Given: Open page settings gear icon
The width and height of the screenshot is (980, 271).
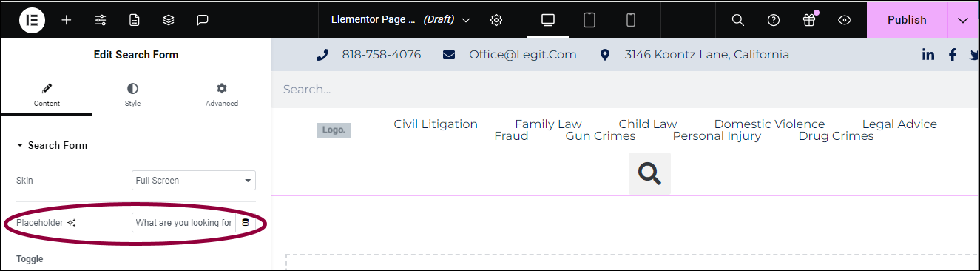Looking at the screenshot, I should pyautogui.click(x=496, y=20).
